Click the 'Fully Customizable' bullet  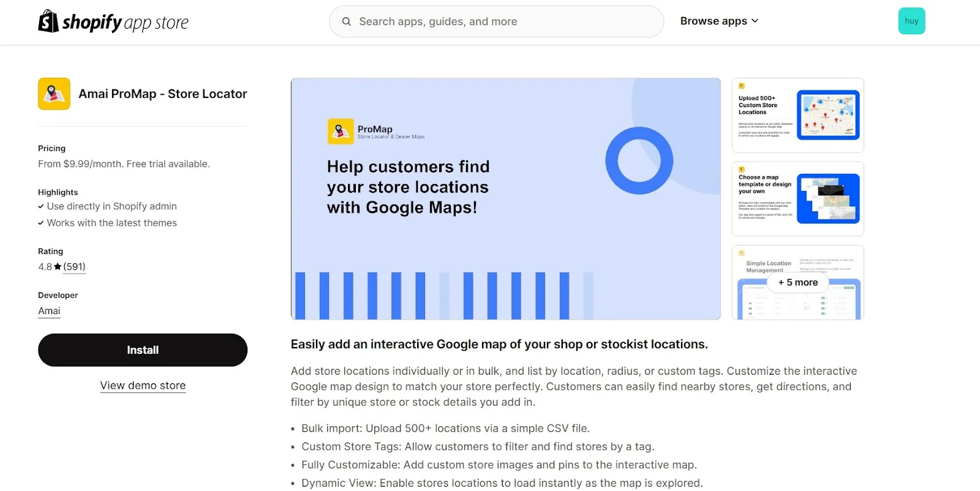(x=499, y=465)
